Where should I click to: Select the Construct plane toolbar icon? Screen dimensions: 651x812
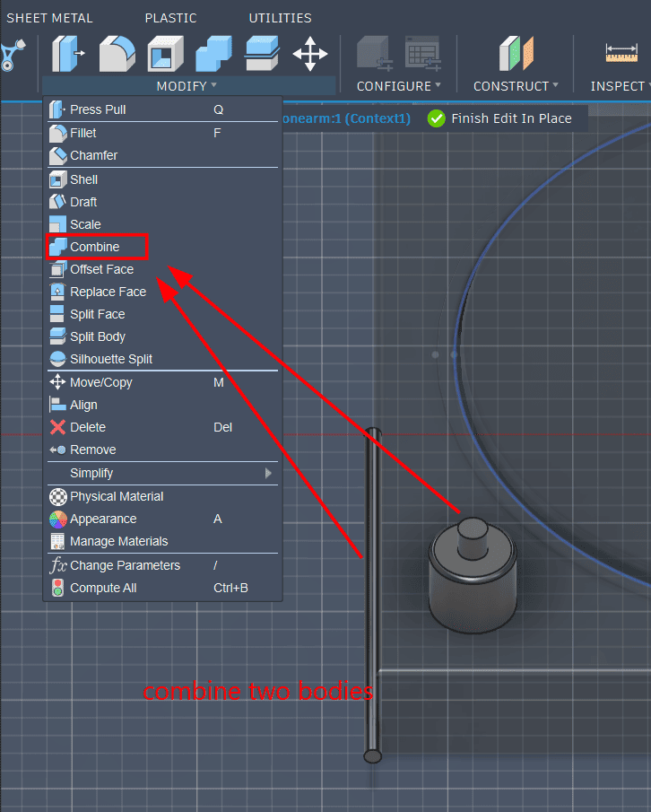click(x=516, y=53)
